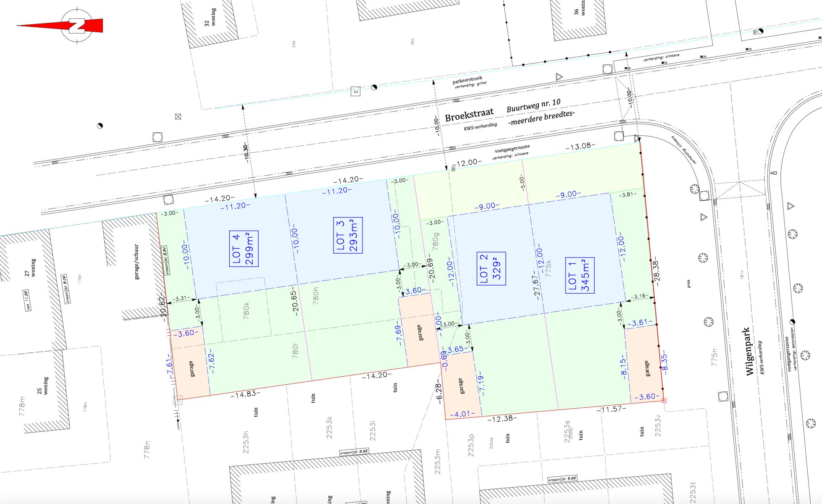Click the 780k parcel number
This screenshot has height=504, width=822.
coord(246,310)
